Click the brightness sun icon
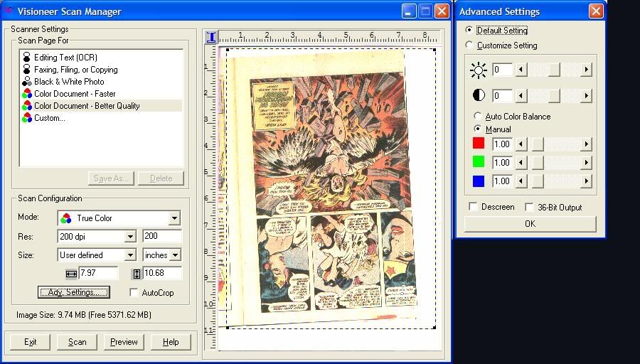The image size is (640, 364). pos(479,70)
